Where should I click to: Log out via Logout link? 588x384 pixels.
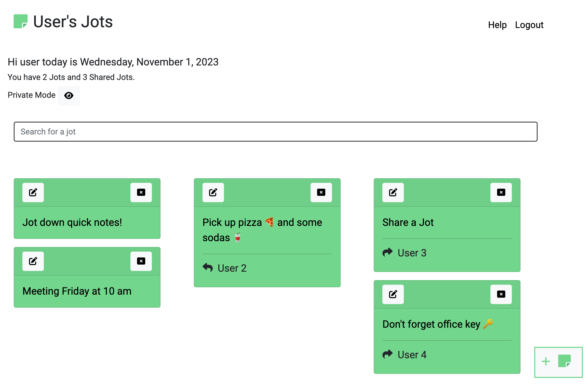tap(529, 25)
